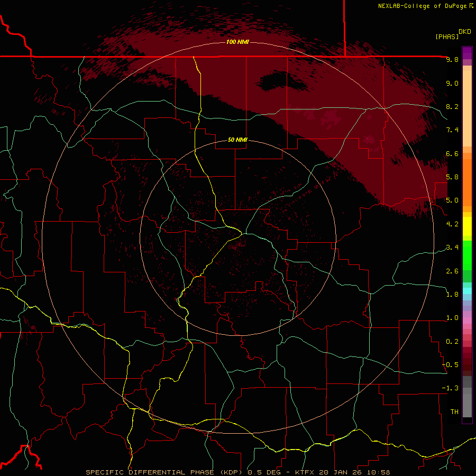This screenshot has height=476, width=476.
Task: Select the 5.0 value on color scale
Action: pyautogui.click(x=452, y=200)
